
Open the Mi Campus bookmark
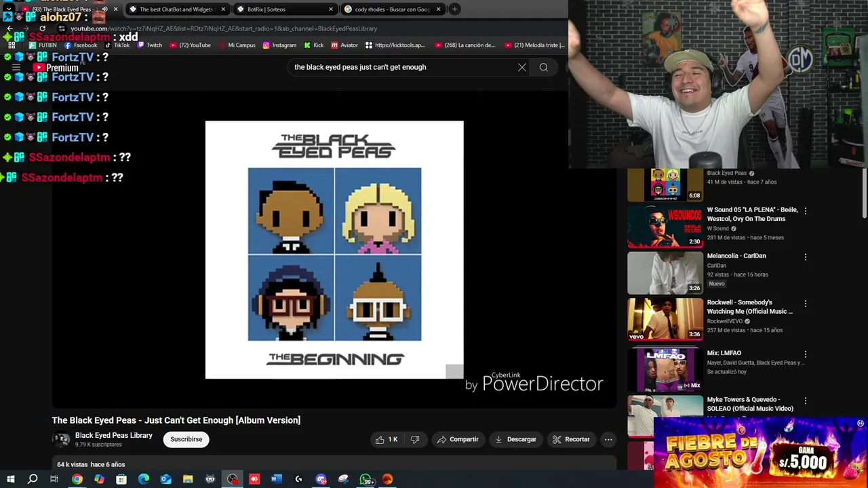point(237,45)
